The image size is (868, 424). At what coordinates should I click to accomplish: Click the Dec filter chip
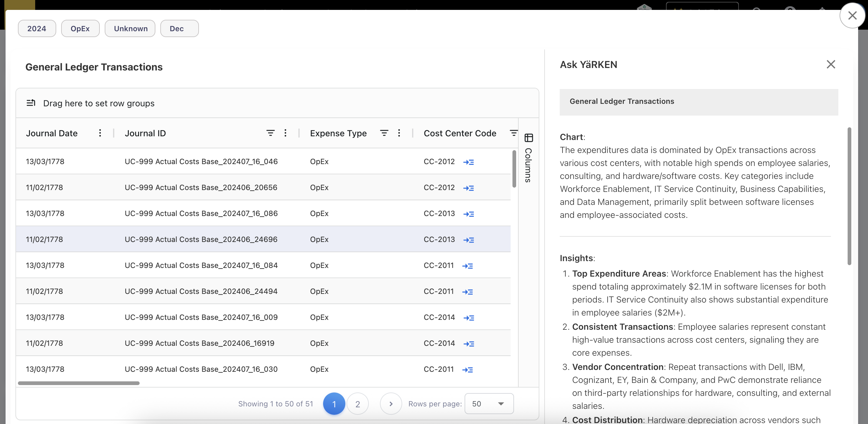pyautogui.click(x=179, y=29)
